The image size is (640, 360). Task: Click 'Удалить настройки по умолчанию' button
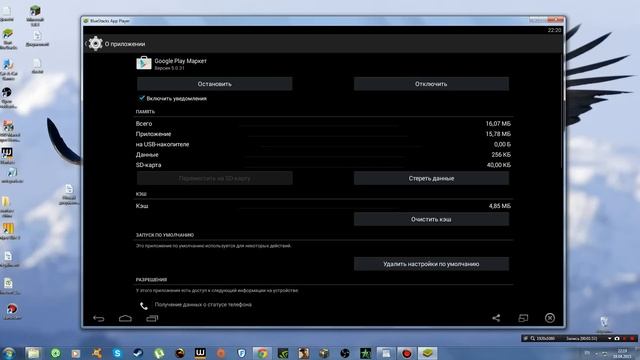[x=431, y=264]
